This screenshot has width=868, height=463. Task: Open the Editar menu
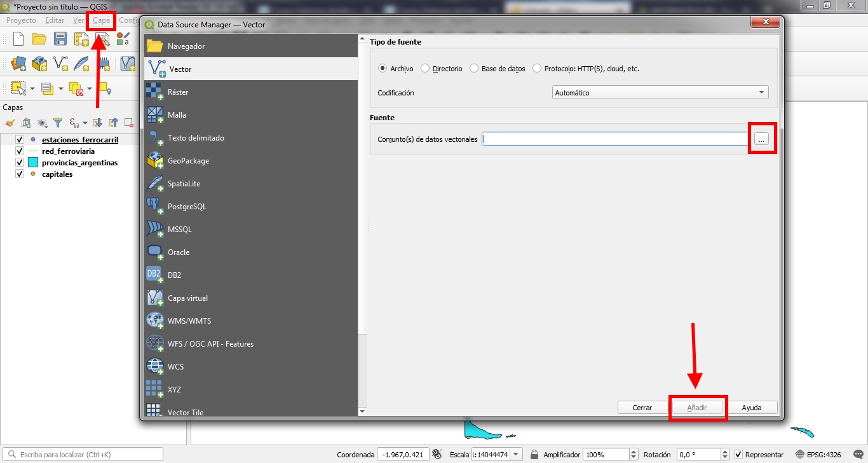pos(55,20)
